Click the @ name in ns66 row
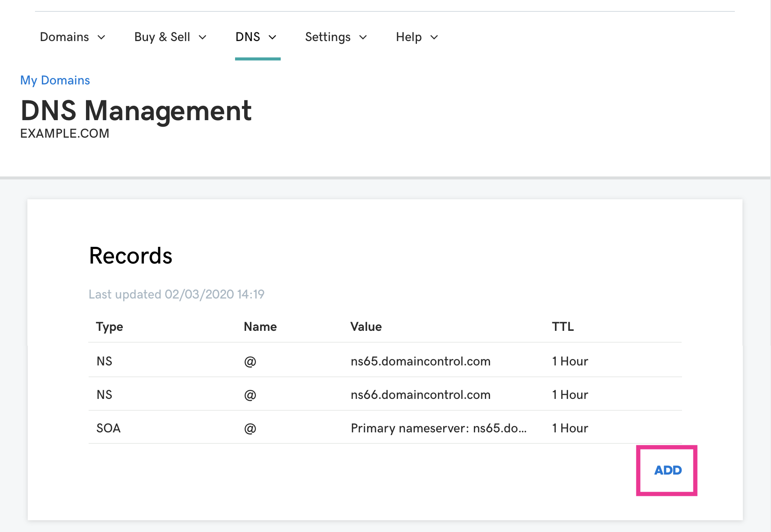Image resolution: width=771 pixels, height=532 pixels. click(x=250, y=395)
